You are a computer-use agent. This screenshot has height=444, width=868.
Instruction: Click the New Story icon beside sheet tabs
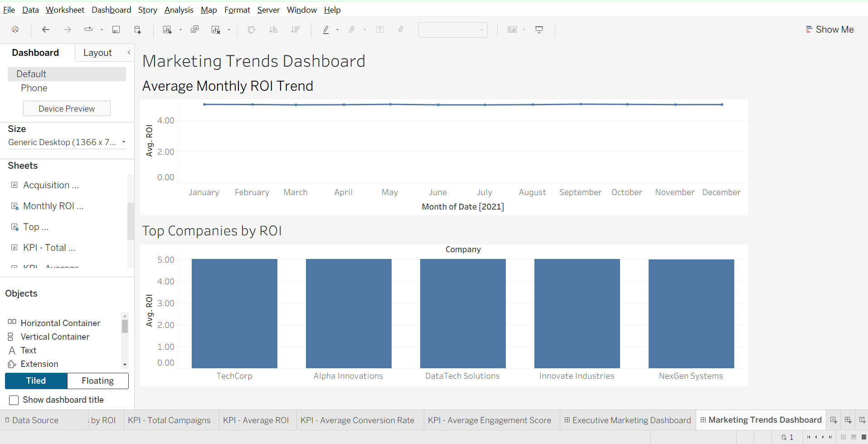(x=862, y=420)
